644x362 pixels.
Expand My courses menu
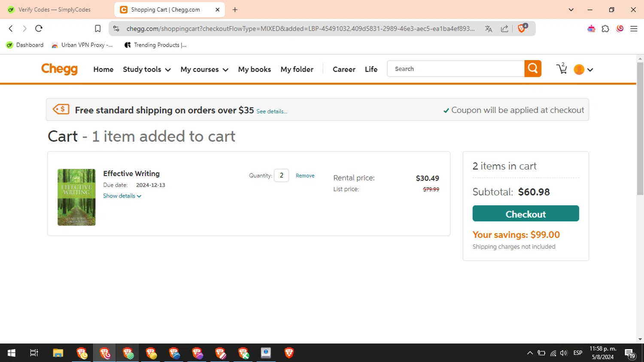204,69
